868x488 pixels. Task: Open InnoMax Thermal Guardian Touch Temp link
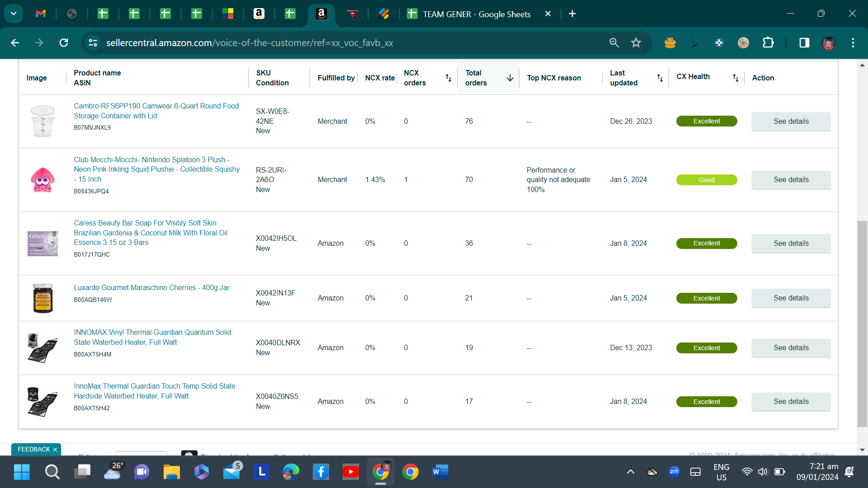155,391
